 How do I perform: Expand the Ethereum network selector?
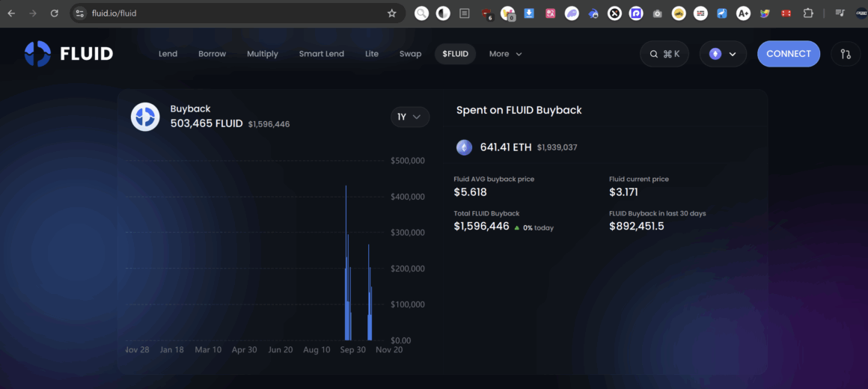pos(723,54)
